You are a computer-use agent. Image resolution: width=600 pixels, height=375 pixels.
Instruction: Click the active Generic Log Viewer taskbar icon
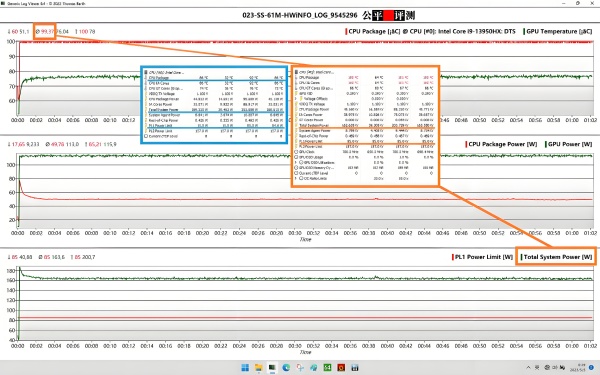272,368
